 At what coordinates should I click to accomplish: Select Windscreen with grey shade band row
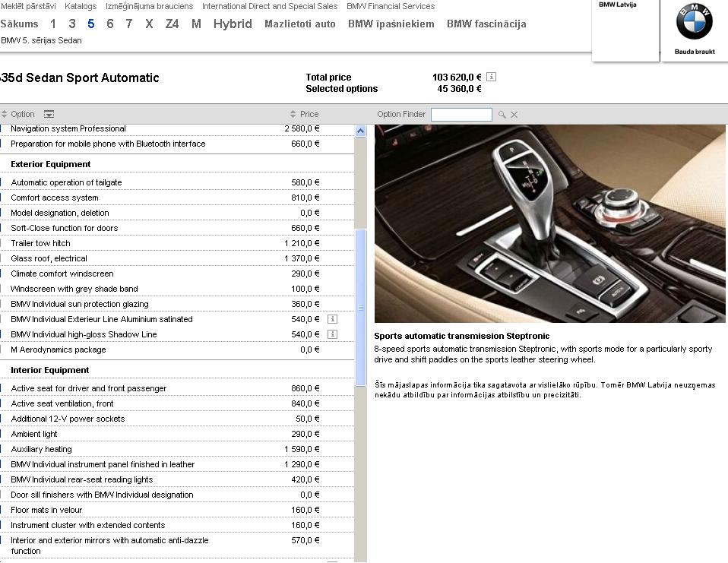pyautogui.click(x=177, y=289)
